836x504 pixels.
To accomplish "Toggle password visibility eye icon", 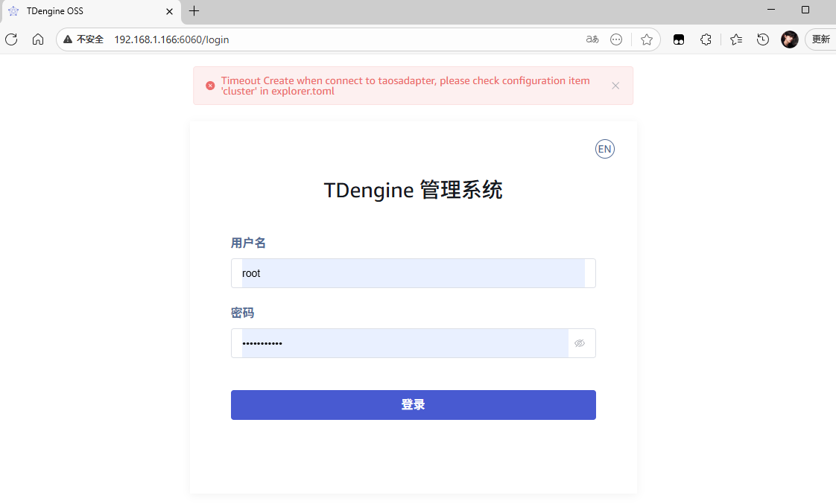I will pos(580,343).
